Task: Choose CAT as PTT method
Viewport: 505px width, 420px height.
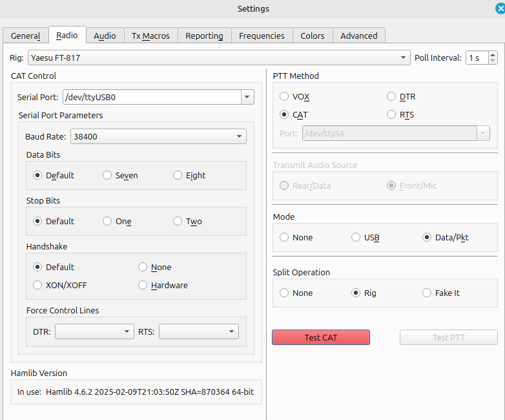Action: [x=293, y=114]
